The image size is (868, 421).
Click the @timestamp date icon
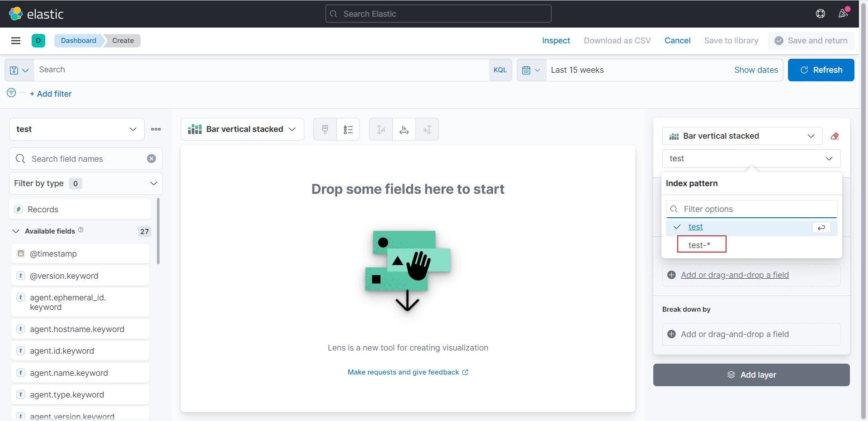21,253
